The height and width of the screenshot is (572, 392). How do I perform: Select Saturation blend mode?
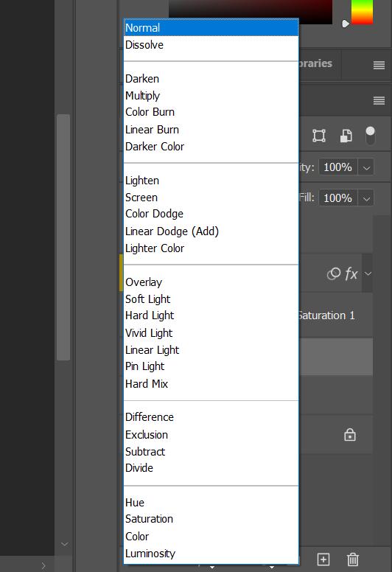click(211, 519)
